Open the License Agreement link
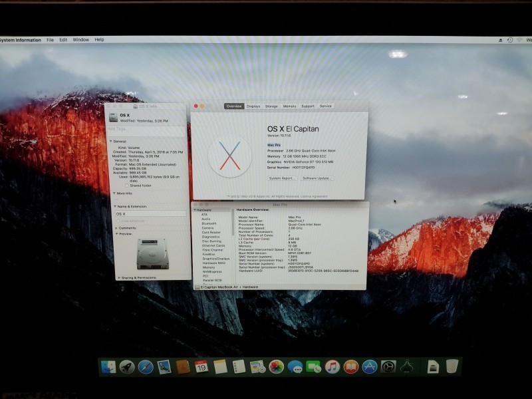This screenshot has height=399, width=532. 314,196
